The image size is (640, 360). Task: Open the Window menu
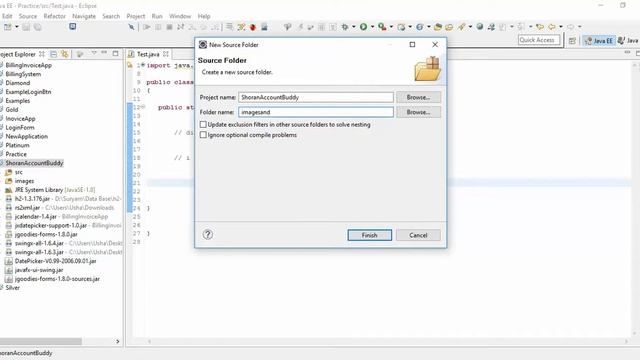coord(180,16)
